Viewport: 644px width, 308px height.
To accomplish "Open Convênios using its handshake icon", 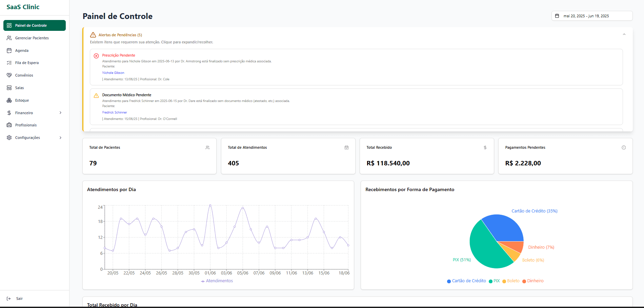I will 9,75.
